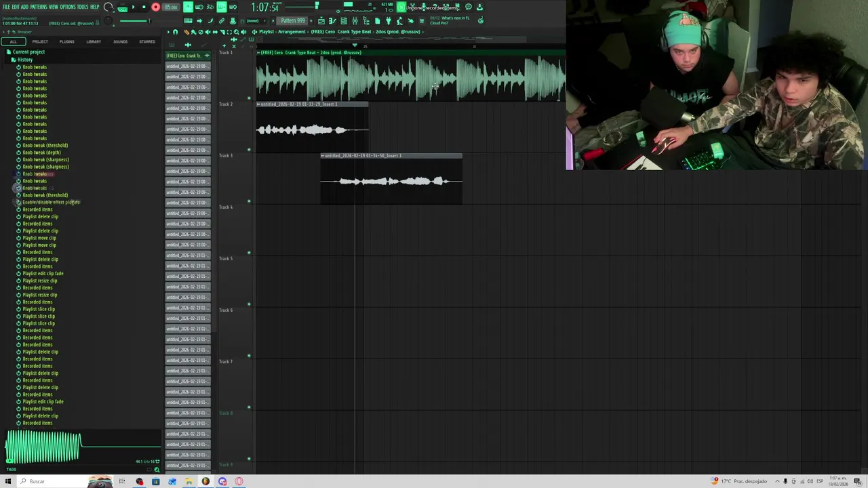Switch browser to PLUGINS tab
Image resolution: width=868 pixels, height=488 pixels.
click(66, 41)
